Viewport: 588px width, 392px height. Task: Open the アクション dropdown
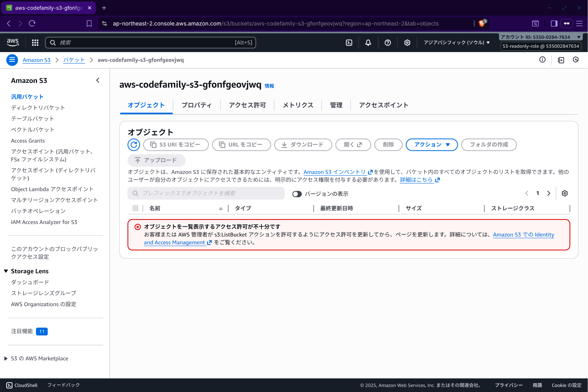click(x=432, y=145)
